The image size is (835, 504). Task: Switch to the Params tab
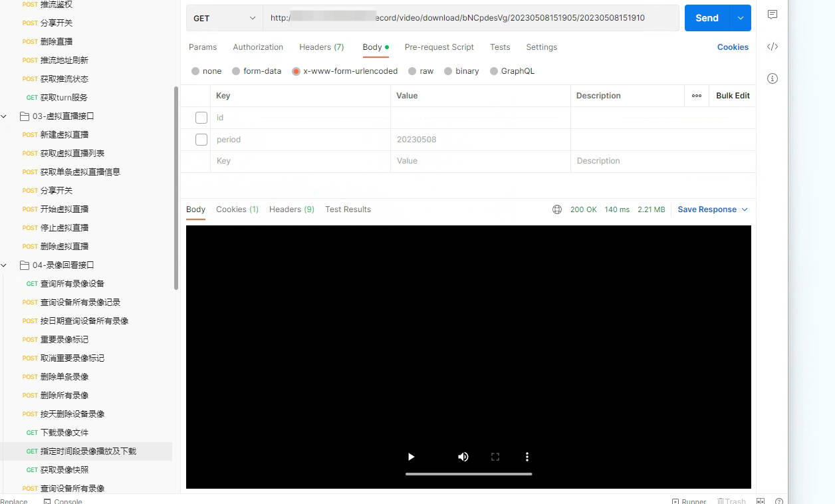coord(203,47)
